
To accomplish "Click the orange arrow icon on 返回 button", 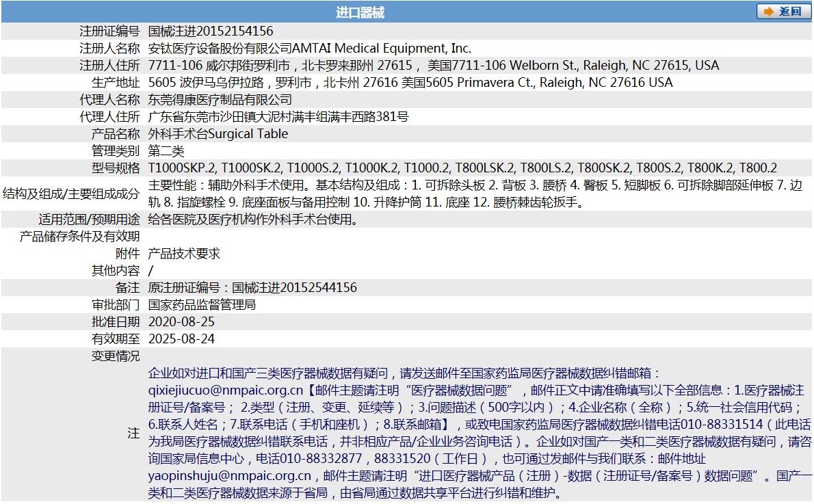I will tap(769, 12).
